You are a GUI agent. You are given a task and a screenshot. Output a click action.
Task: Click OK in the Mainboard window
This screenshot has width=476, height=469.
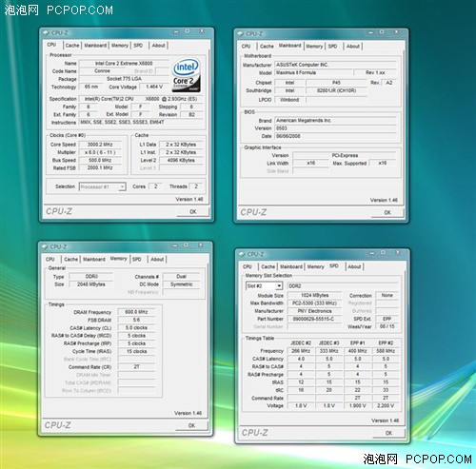click(387, 212)
